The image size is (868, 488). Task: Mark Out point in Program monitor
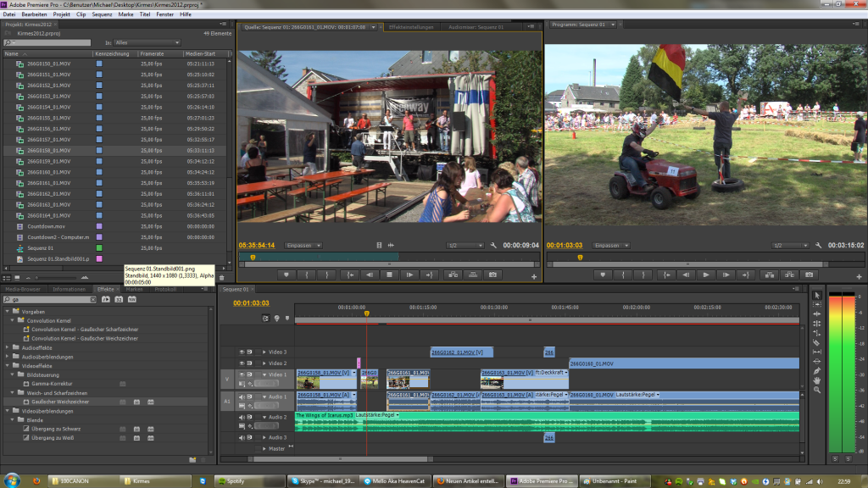[x=643, y=275]
